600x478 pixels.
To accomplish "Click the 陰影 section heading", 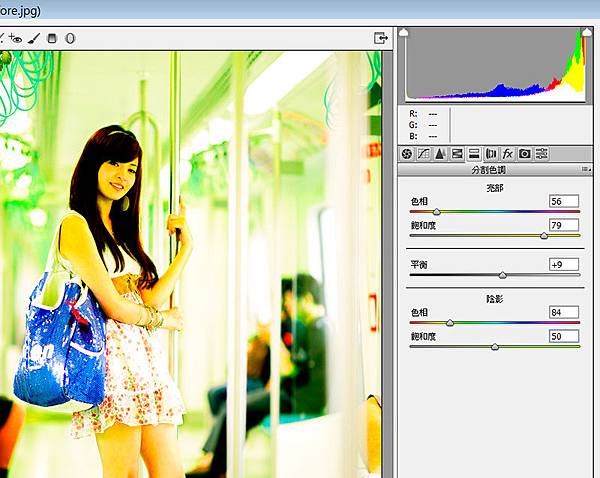I will point(495,299).
